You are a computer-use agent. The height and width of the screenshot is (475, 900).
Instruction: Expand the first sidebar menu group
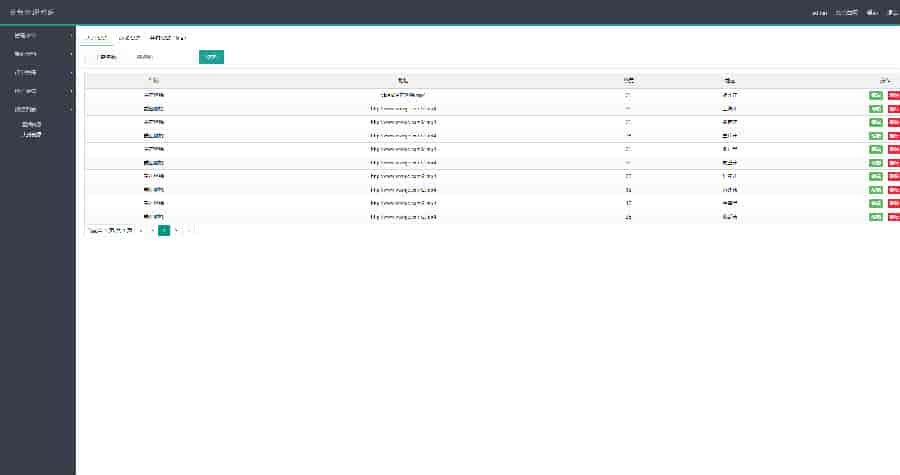pyautogui.click(x=37, y=36)
